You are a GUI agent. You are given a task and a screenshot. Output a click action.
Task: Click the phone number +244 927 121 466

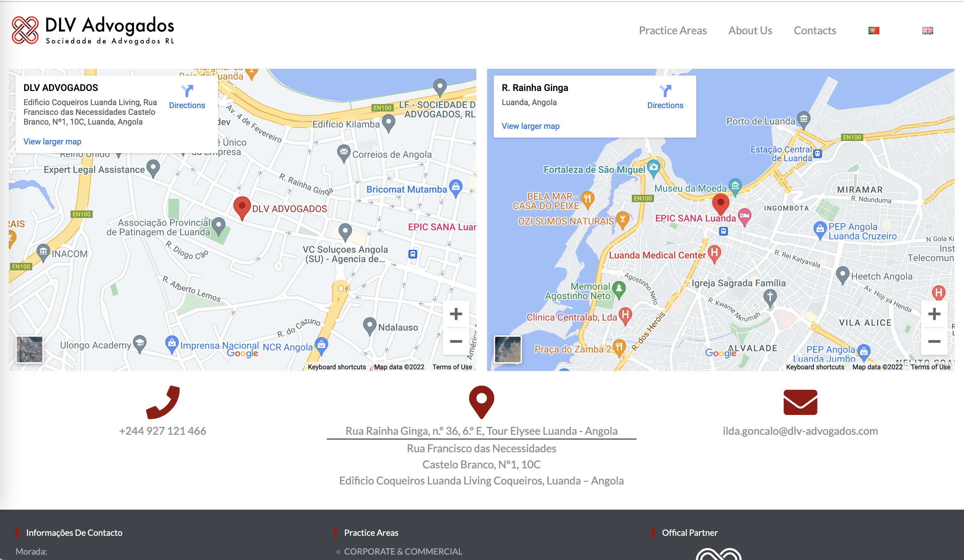click(163, 431)
